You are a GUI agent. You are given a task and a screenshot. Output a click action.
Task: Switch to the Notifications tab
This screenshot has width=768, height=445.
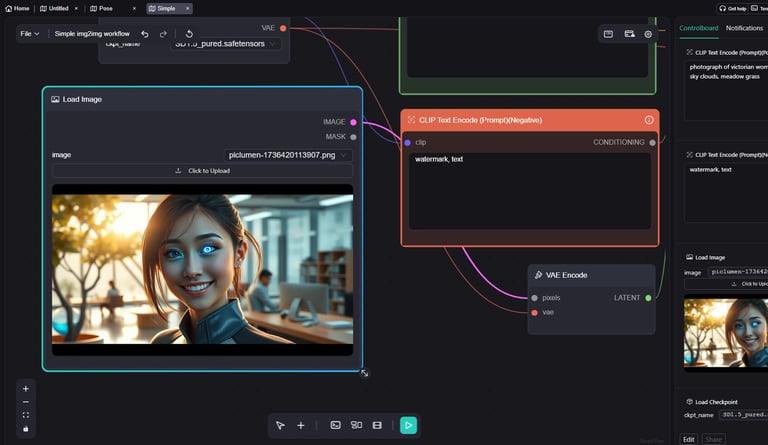click(x=744, y=28)
